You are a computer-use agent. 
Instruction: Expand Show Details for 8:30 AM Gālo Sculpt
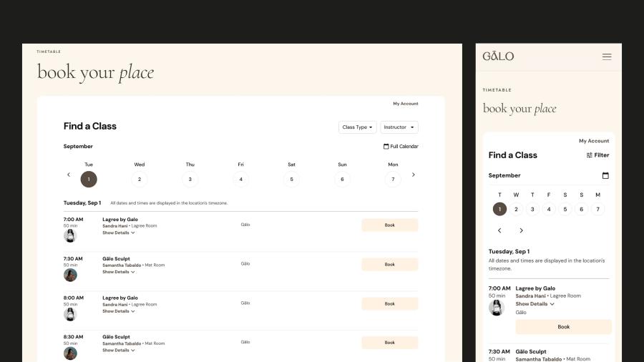[119, 351]
